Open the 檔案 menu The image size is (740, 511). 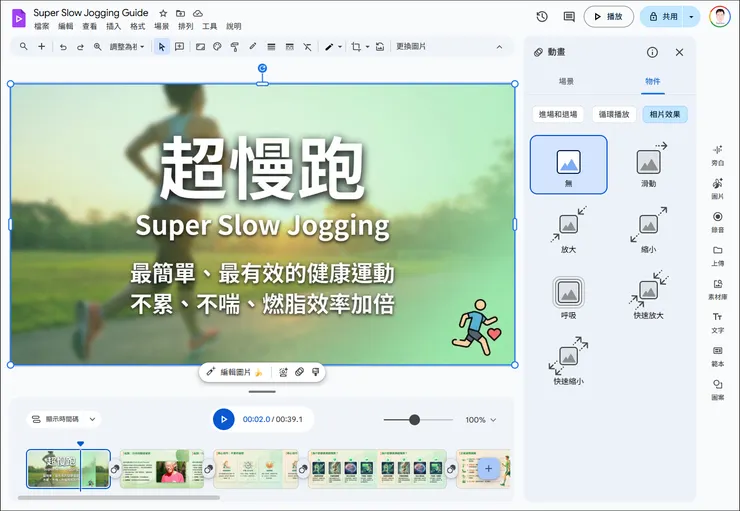click(x=42, y=26)
